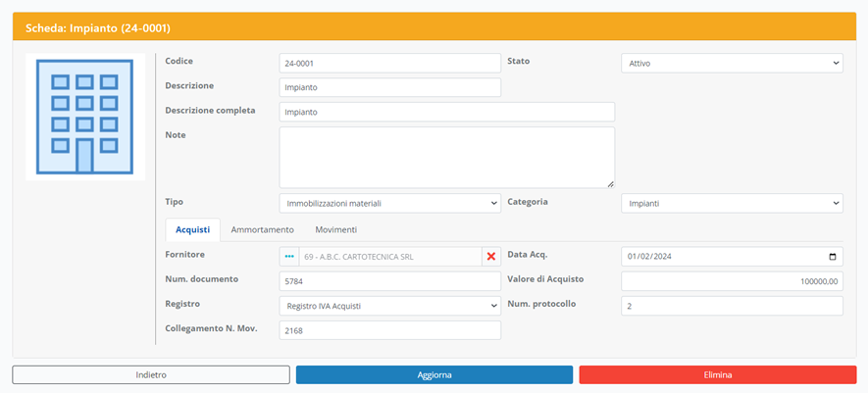Open the Movimenti tab
Viewport: 868px width, 393px height.
(335, 229)
